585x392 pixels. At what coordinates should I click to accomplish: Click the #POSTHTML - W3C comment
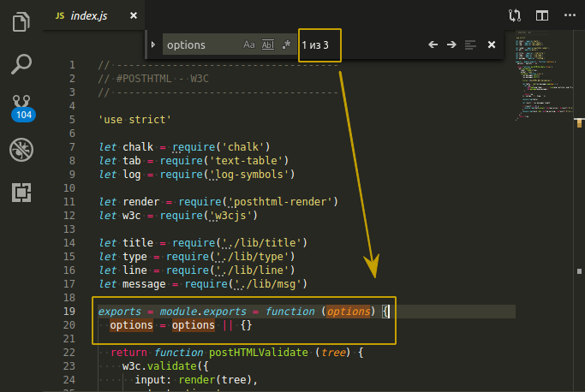tap(153, 79)
